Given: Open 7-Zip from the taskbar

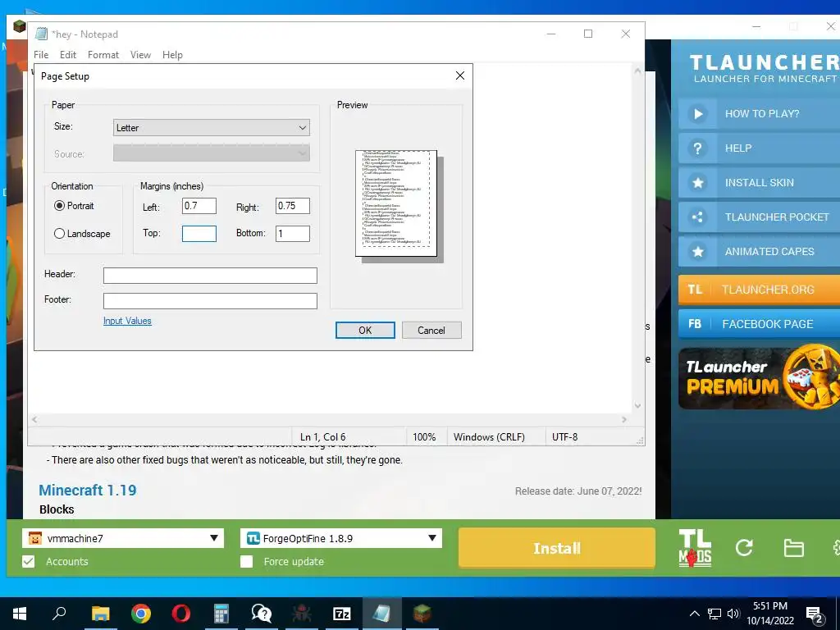Looking at the screenshot, I should (x=342, y=614).
